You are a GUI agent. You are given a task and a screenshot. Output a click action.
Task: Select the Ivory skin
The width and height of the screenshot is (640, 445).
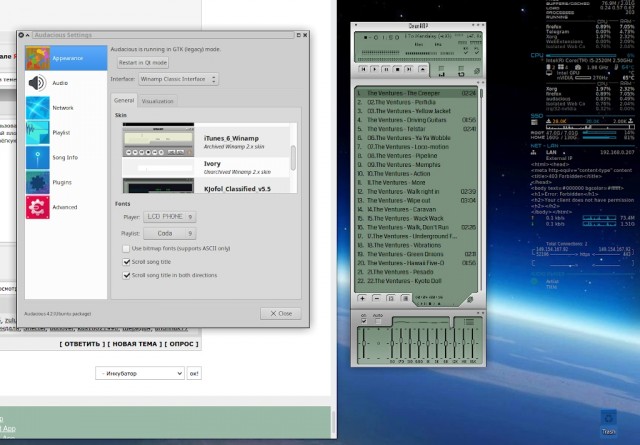pos(206,167)
